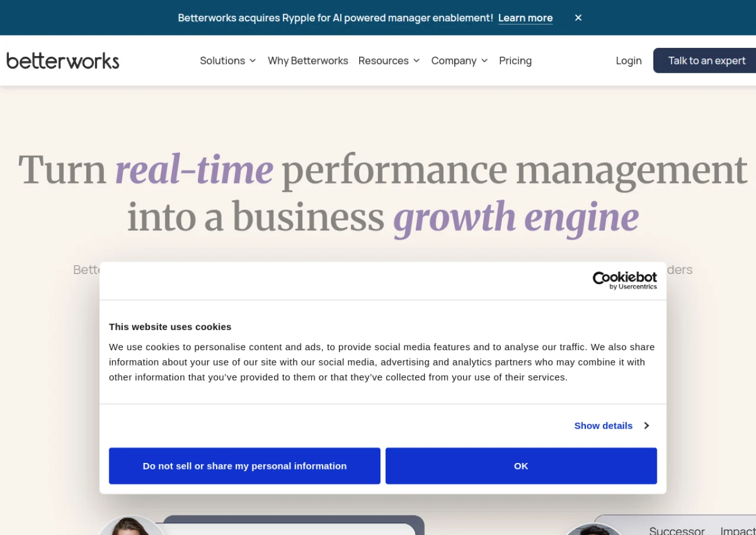Go to the betterworks logo homepage
This screenshot has height=535, width=756.
[x=63, y=60]
